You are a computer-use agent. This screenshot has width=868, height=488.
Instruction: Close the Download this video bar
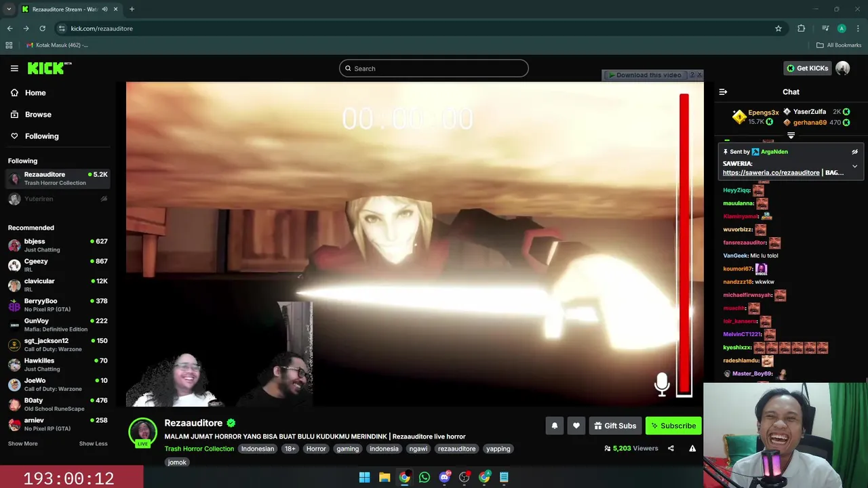coord(700,75)
